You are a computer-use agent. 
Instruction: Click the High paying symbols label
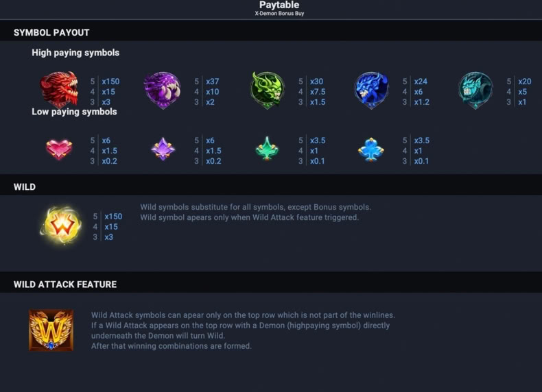(x=75, y=53)
